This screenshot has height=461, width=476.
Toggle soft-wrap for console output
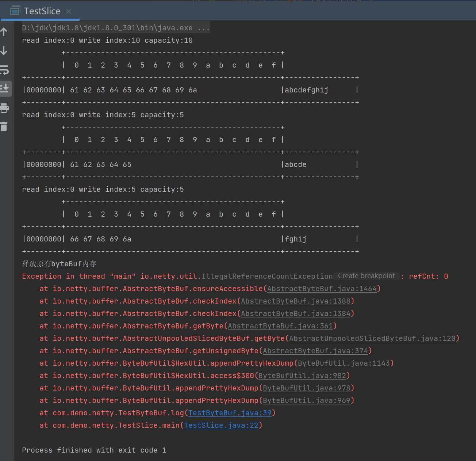tap(4, 70)
